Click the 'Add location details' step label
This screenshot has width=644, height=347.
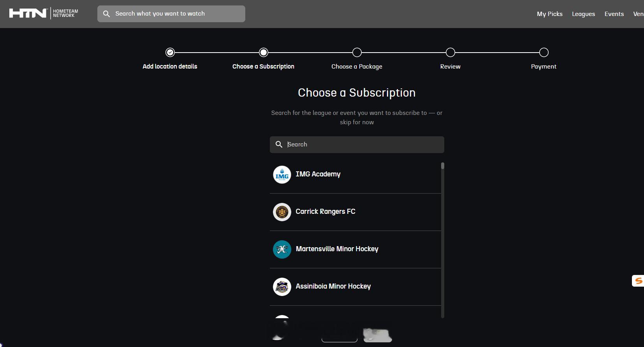pos(170,67)
